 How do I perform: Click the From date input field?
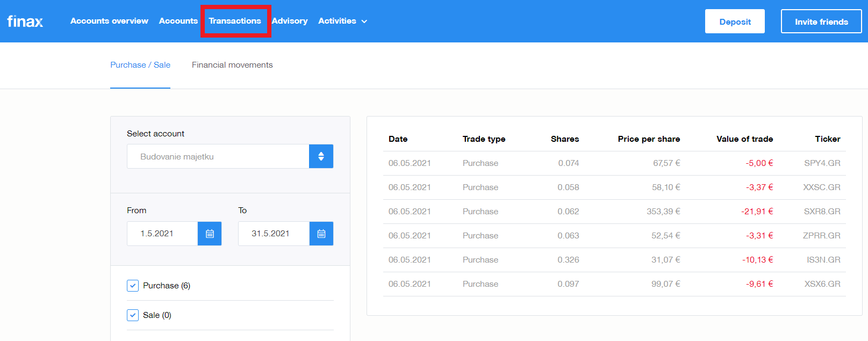[162, 234]
